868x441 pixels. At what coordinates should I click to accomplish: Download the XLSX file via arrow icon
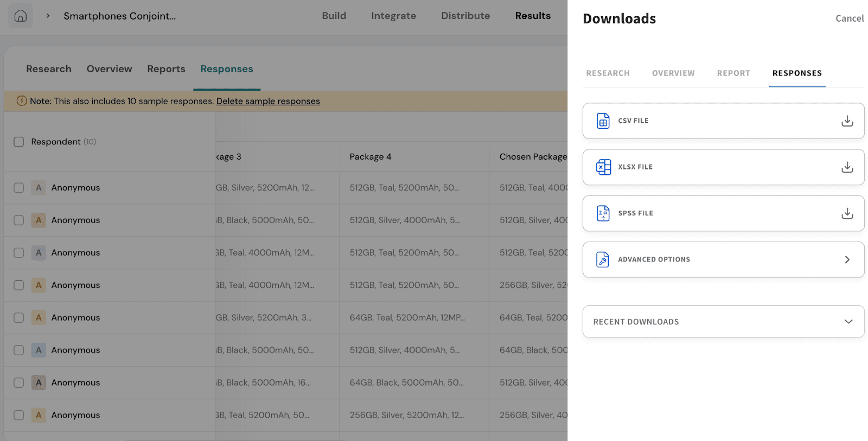pos(847,167)
